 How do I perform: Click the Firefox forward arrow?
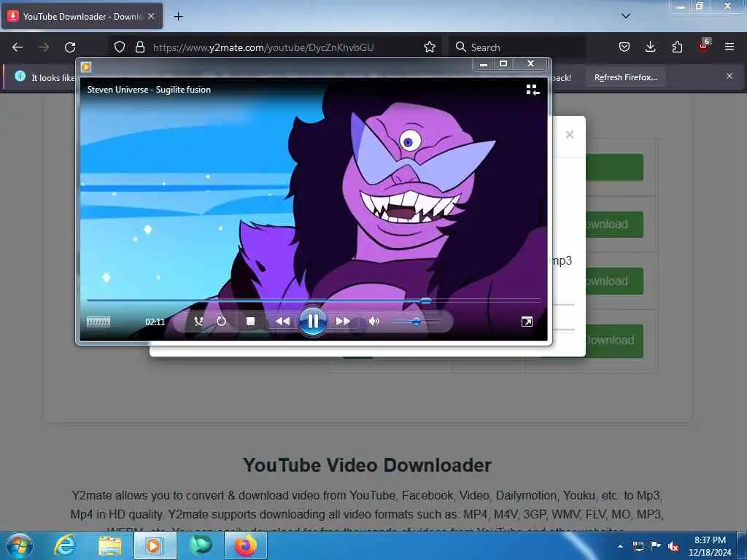44,47
